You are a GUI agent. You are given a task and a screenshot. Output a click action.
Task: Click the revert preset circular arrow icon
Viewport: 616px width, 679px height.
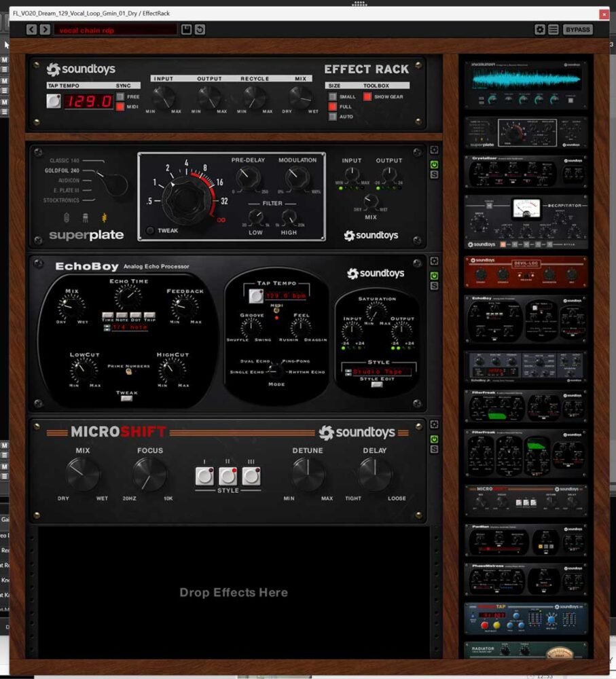point(200,29)
